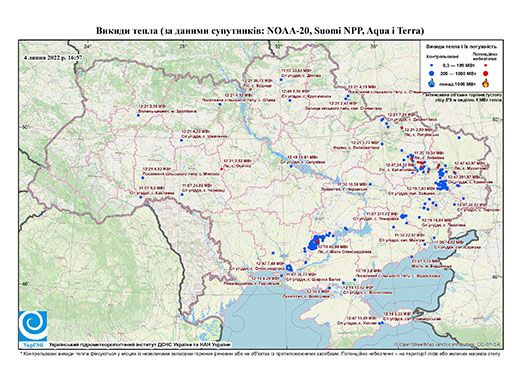This screenshot has width=520, height=368.
Task: Click the orange flame legend icon
Action: click(486, 83)
